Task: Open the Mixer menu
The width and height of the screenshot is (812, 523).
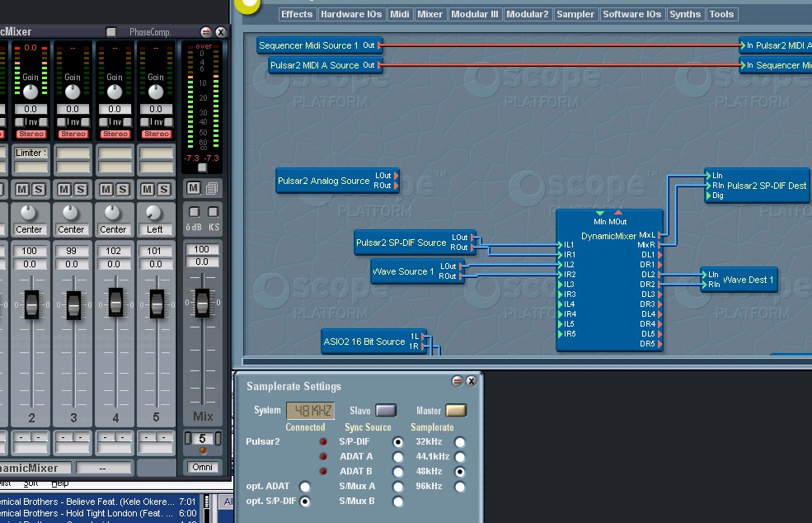Action: tap(429, 14)
